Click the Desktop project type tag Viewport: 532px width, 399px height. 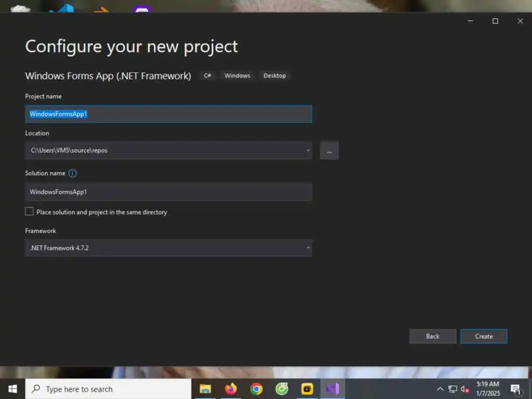pos(274,76)
